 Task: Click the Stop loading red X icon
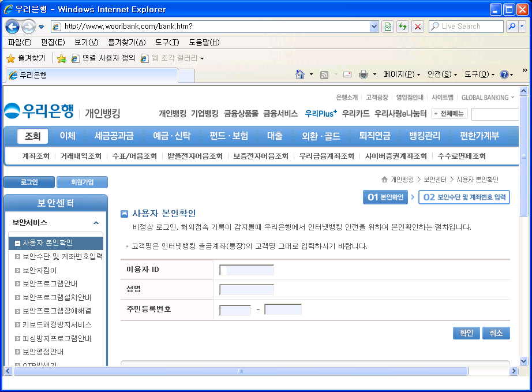[x=418, y=27]
